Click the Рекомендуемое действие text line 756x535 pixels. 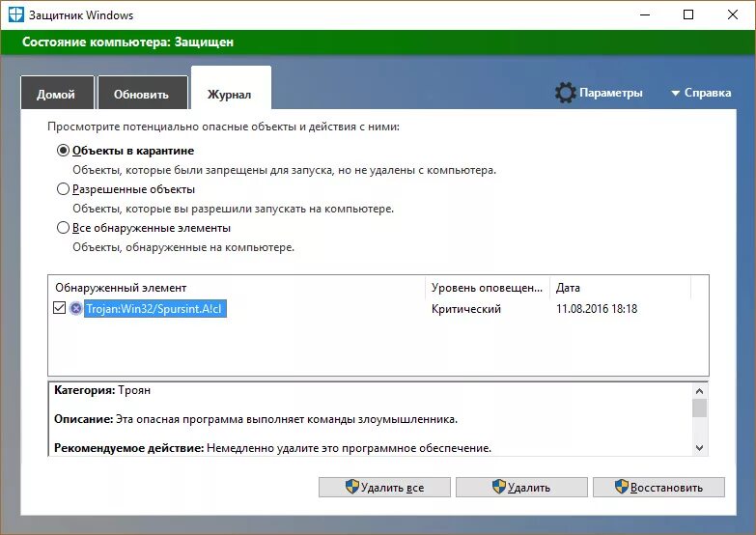(x=272, y=448)
